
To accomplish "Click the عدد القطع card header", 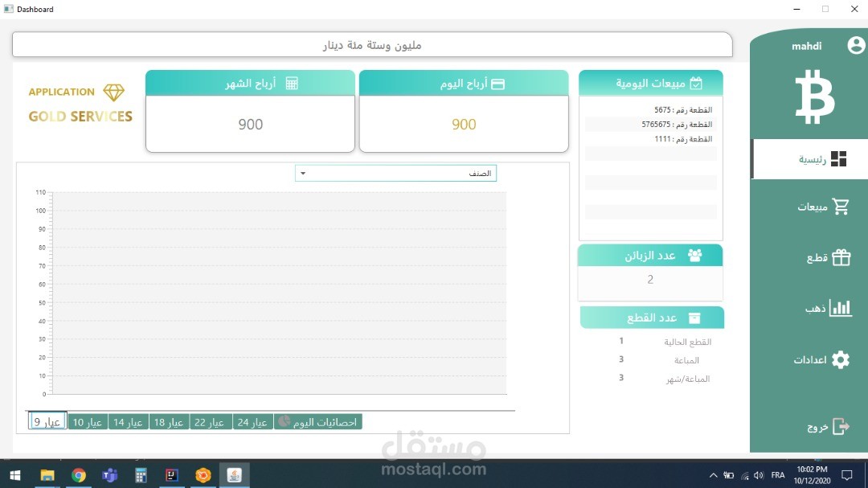I will [x=652, y=318].
